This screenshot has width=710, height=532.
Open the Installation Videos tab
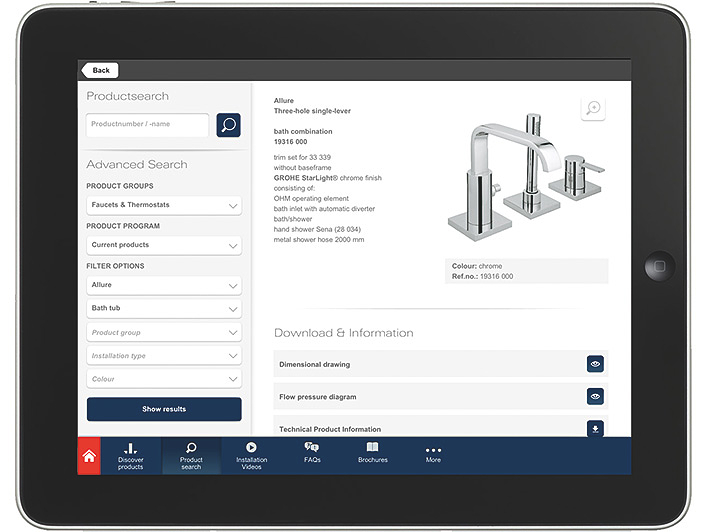251,456
